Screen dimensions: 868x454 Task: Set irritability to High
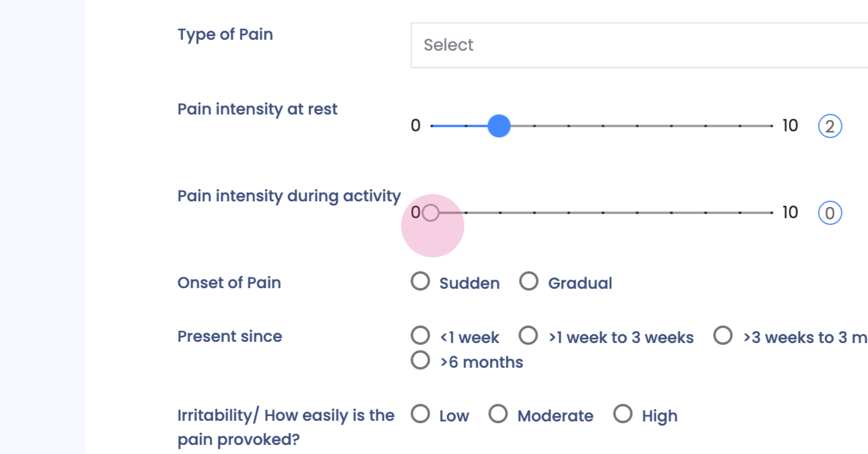tap(623, 414)
